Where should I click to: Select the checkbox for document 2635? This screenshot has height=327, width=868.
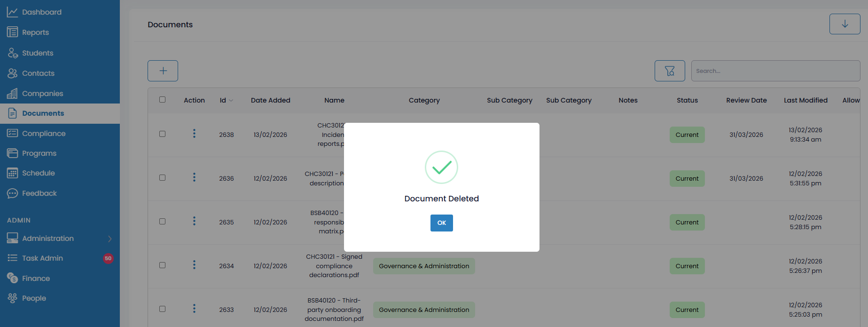click(163, 222)
